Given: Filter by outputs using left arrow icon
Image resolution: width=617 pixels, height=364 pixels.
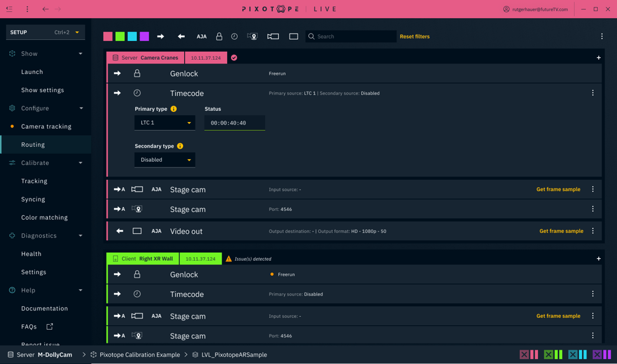Looking at the screenshot, I should (x=181, y=37).
